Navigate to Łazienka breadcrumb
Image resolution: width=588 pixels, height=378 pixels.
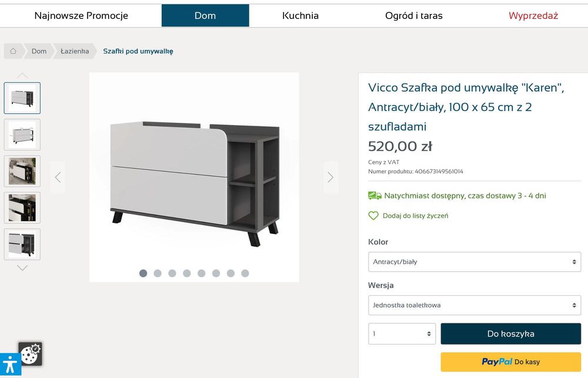(x=75, y=51)
